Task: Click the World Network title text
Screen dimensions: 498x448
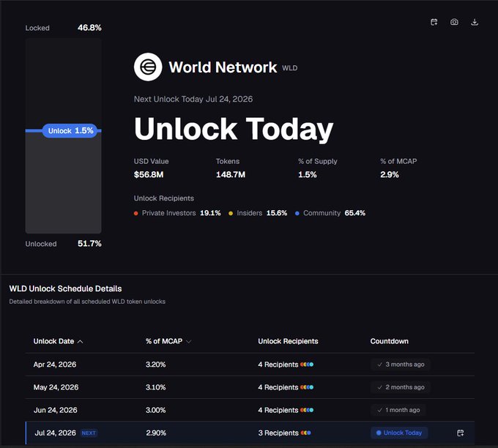Action: pyautogui.click(x=223, y=67)
